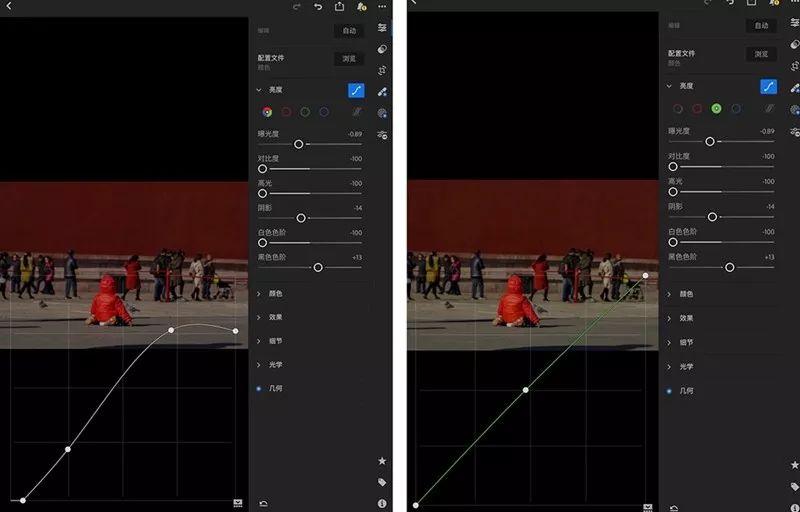Open the crop and rotate tool in left screenshot
The image size is (800, 512).
pyautogui.click(x=382, y=70)
